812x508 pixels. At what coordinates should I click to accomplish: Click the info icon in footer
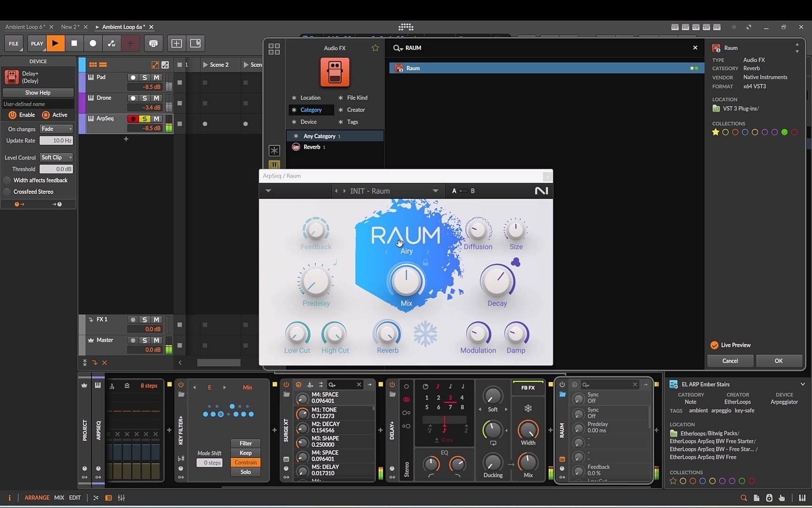[9, 498]
